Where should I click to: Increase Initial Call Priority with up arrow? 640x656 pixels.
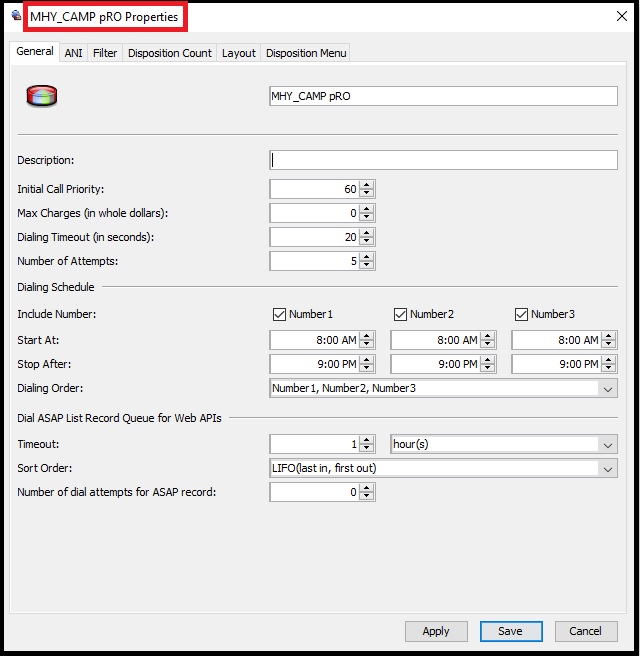click(366, 185)
